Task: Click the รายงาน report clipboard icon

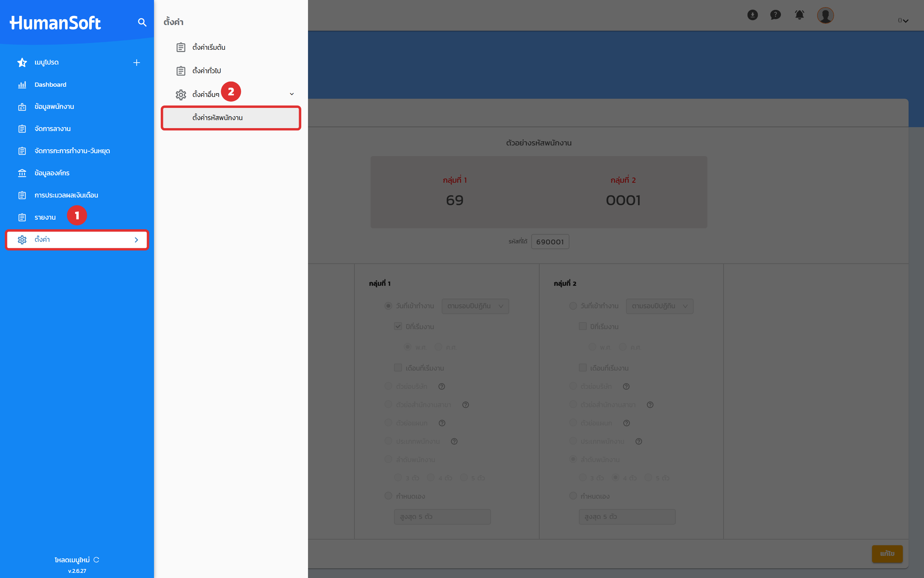Action: tap(22, 217)
